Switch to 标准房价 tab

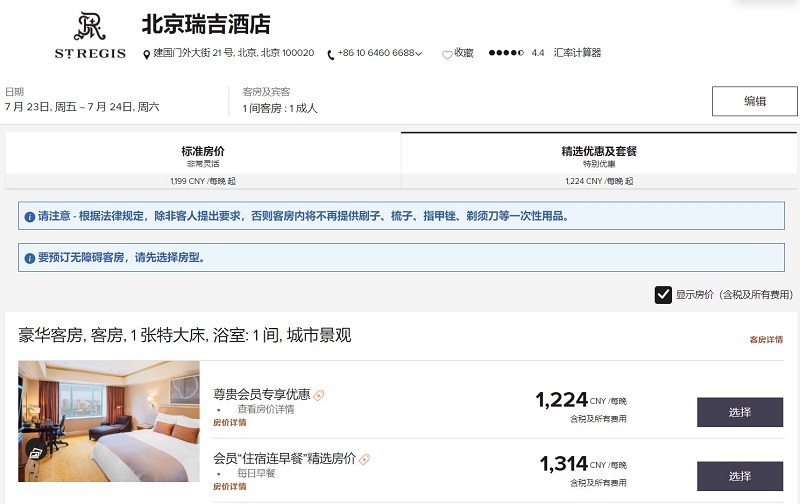pos(203,160)
